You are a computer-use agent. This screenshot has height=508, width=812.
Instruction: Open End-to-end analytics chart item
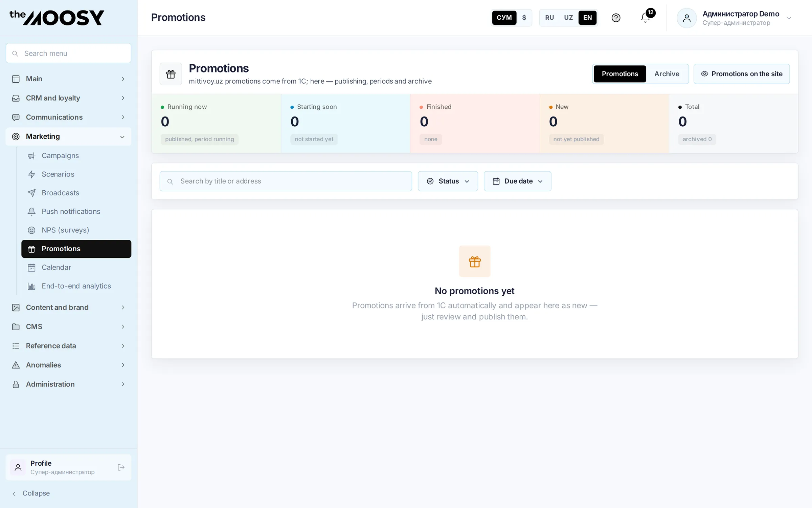click(76, 286)
